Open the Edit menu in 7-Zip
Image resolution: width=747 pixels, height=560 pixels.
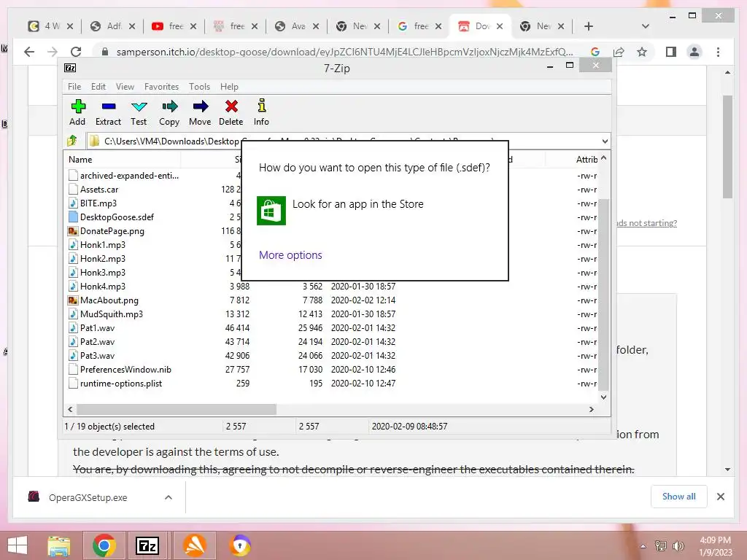pos(98,87)
